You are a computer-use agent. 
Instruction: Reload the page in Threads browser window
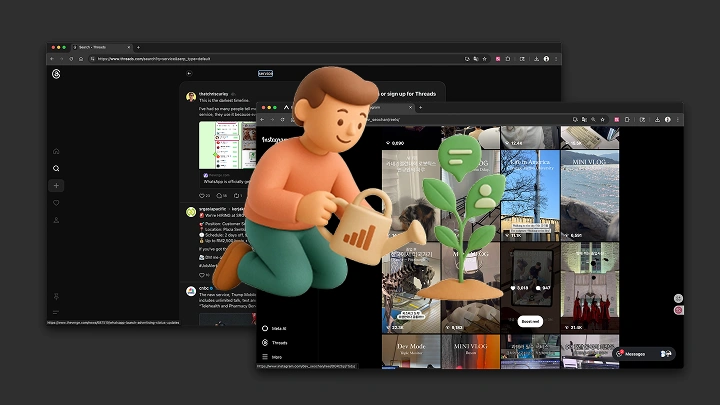click(71, 59)
